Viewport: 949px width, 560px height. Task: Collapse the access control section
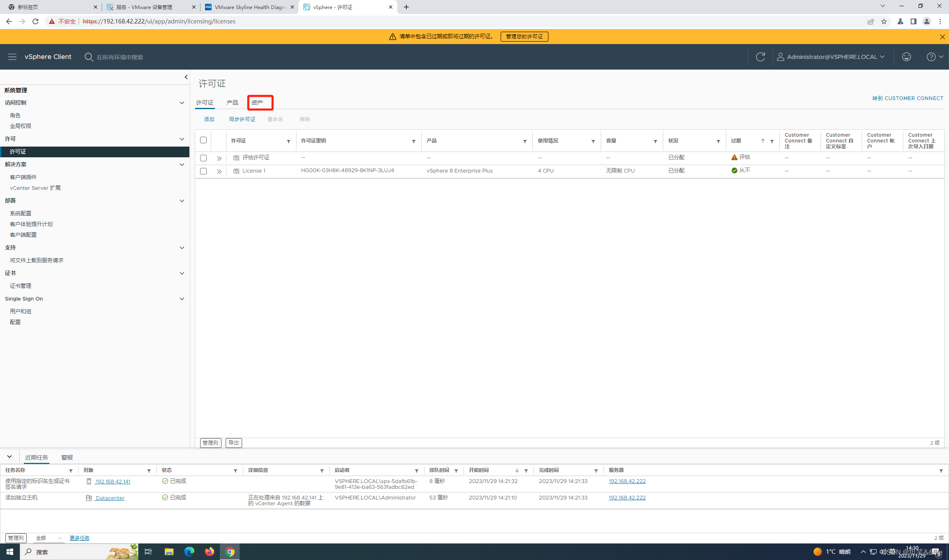coord(182,103)
